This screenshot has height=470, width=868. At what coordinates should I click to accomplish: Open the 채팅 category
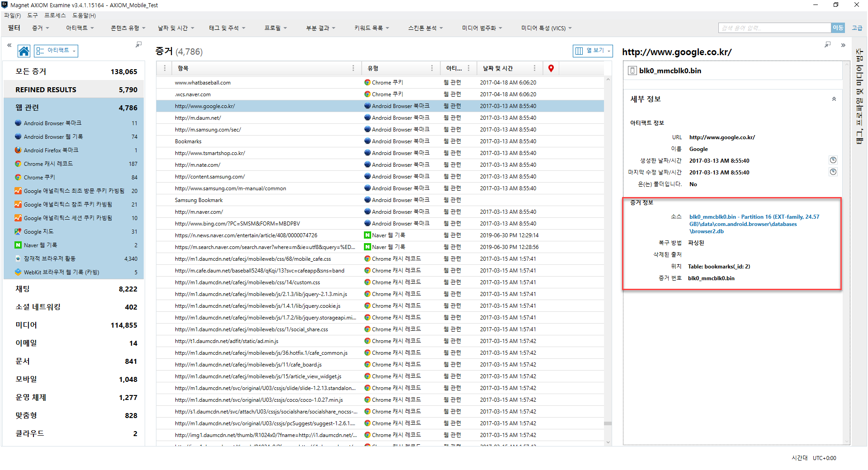74,289
